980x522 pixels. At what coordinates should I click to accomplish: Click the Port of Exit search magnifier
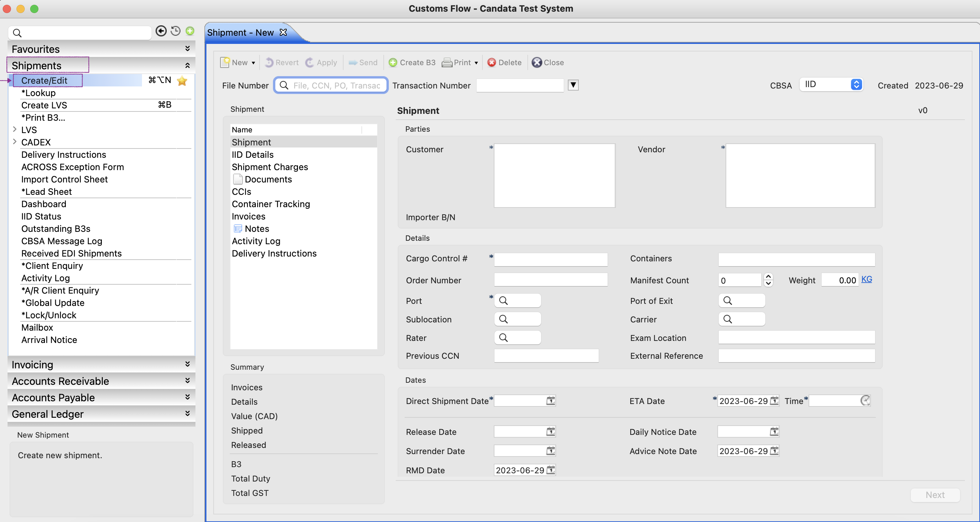point(727,300)
